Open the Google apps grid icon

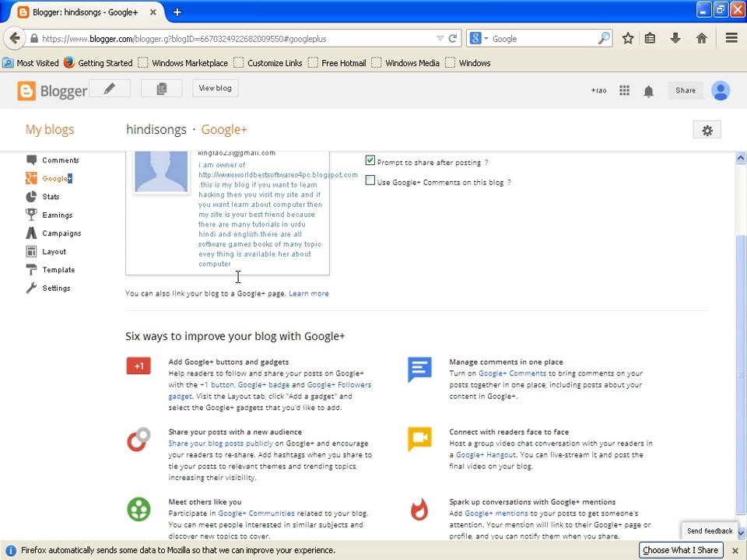tap(624, 90)
